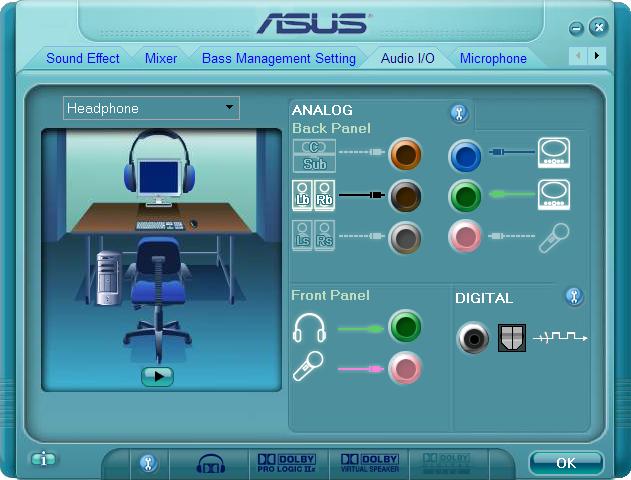Click the front panel green headphone jack

(405, 326)
